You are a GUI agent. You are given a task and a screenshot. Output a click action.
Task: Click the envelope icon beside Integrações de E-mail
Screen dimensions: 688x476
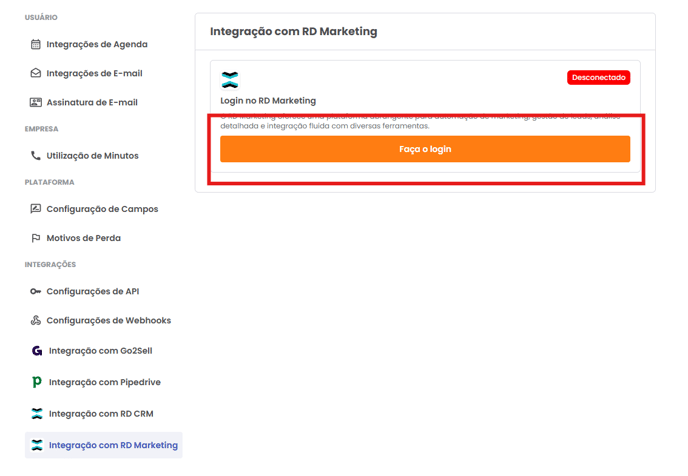36,73
